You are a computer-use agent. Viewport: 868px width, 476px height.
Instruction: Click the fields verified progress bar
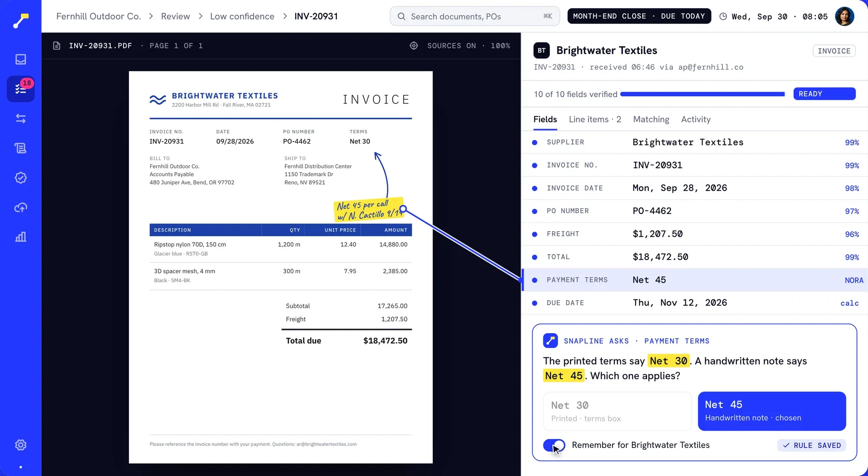point(702,94)
